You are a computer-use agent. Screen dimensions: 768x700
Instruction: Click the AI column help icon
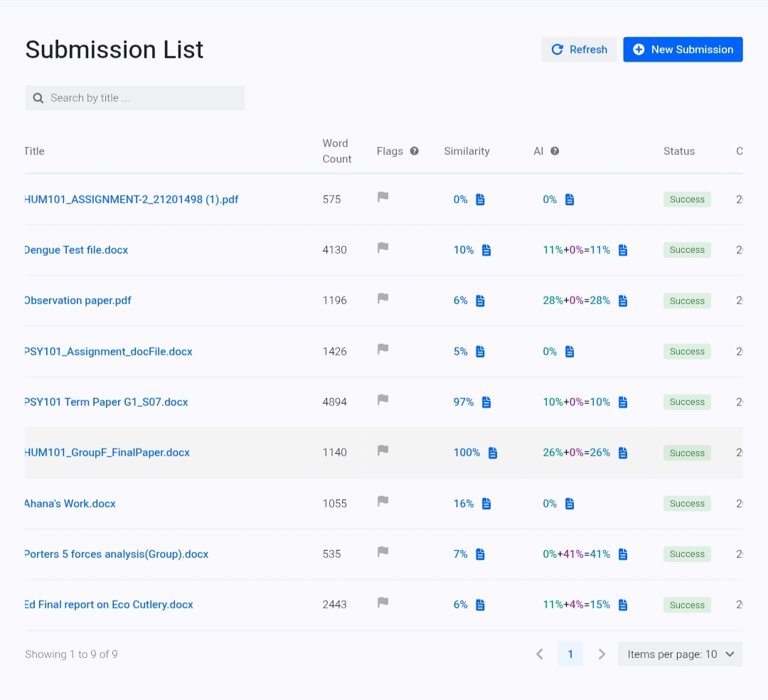coord(555,151)
